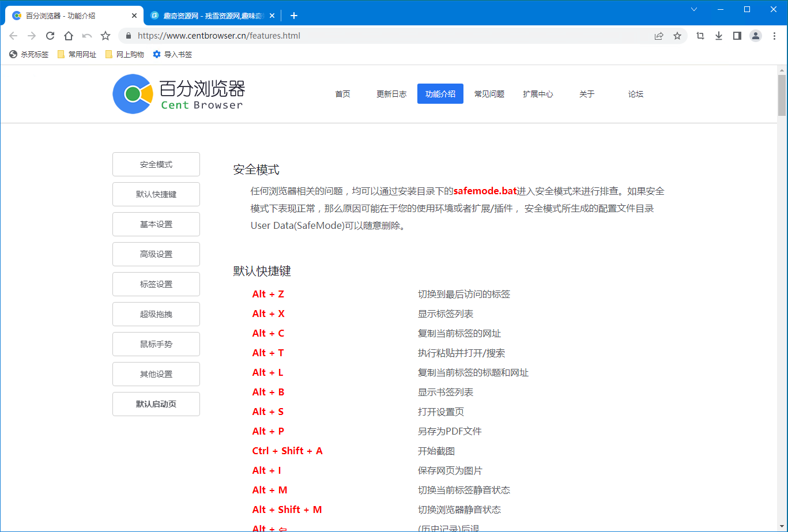788x532 pixels.
Task: Open the 论坛 link
Action: point(635,93)
